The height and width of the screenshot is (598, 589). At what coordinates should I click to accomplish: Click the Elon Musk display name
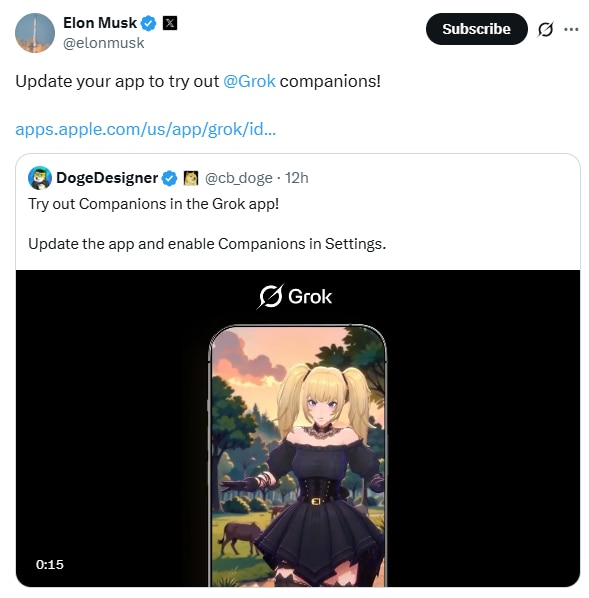click(100, 23)
